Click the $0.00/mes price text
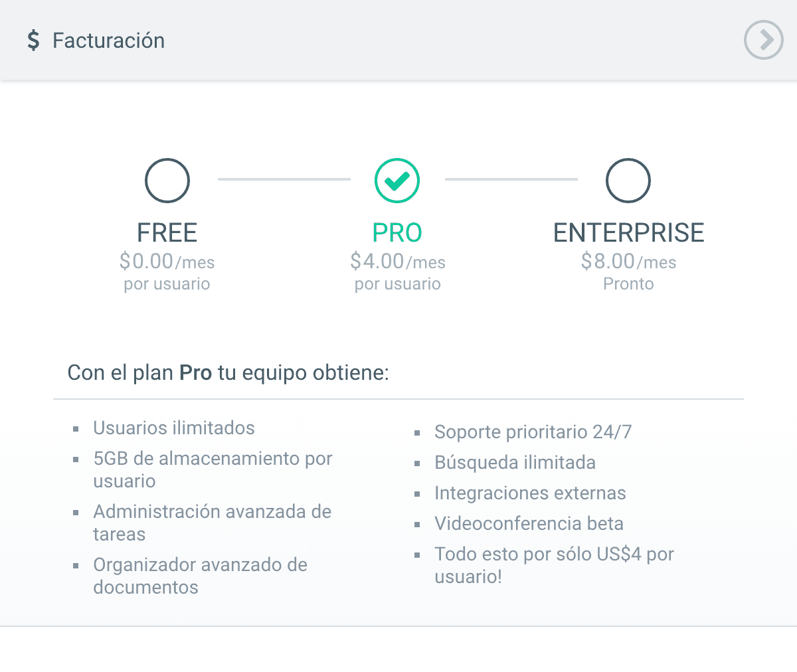 (167, 262)
